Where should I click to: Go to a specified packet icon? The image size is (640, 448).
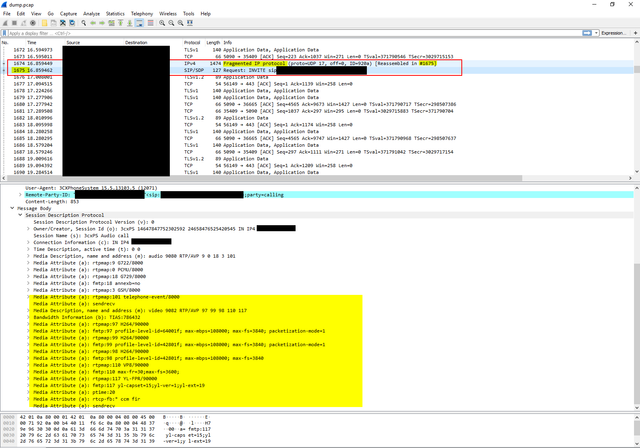(x=111, y=23)
